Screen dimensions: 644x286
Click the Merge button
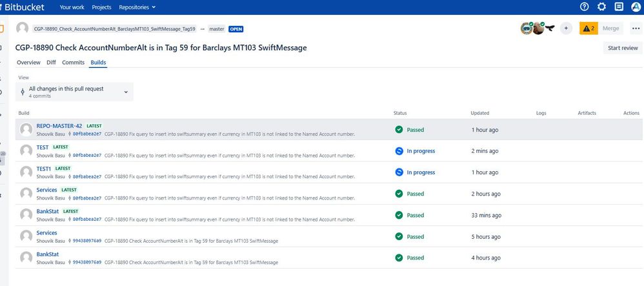[610, 28]
